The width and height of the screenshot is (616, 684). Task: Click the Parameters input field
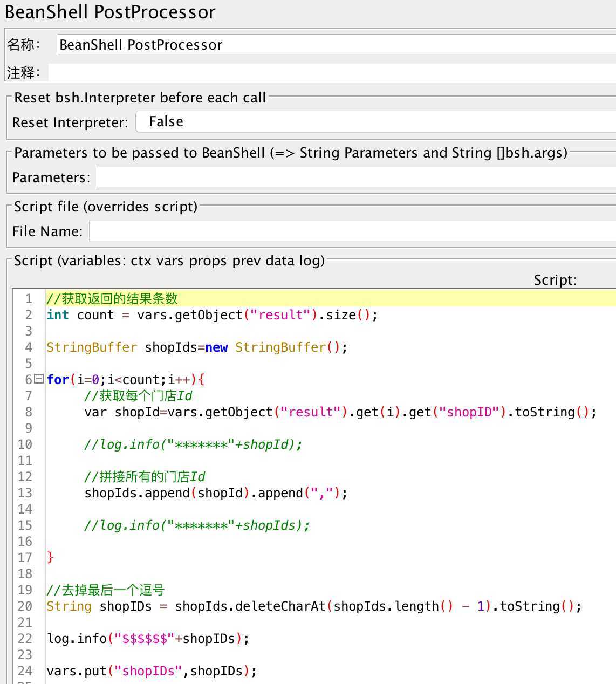[x=356, y=177]
